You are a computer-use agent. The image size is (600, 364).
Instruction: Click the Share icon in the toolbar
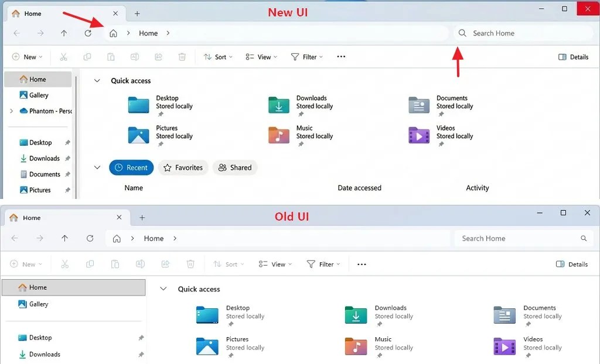click(x=158, y=57)
